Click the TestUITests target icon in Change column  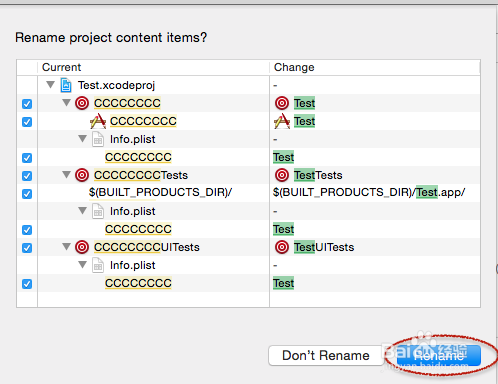282,247
